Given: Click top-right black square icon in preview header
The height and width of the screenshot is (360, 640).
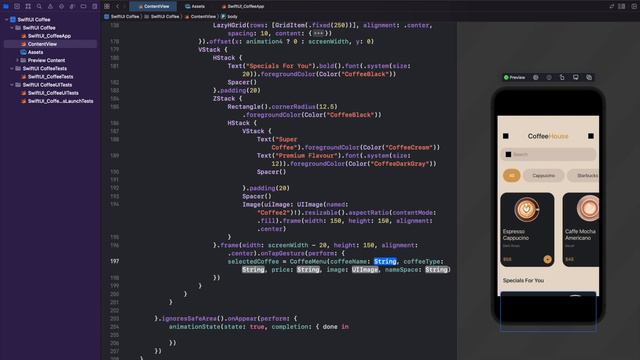Looking at the screenshot, I should click(591, 136).
